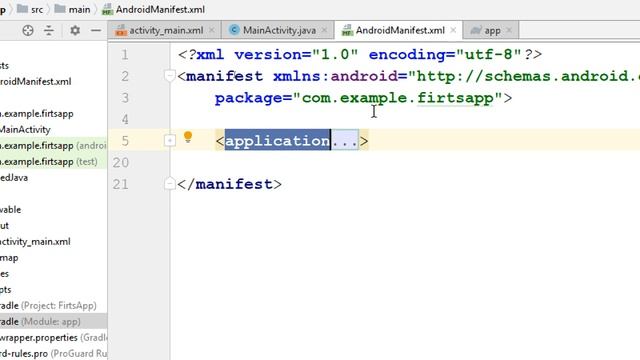Switch to MainActivity.java tab
Viewport: 640px width, 360px height.
(279, 31)
